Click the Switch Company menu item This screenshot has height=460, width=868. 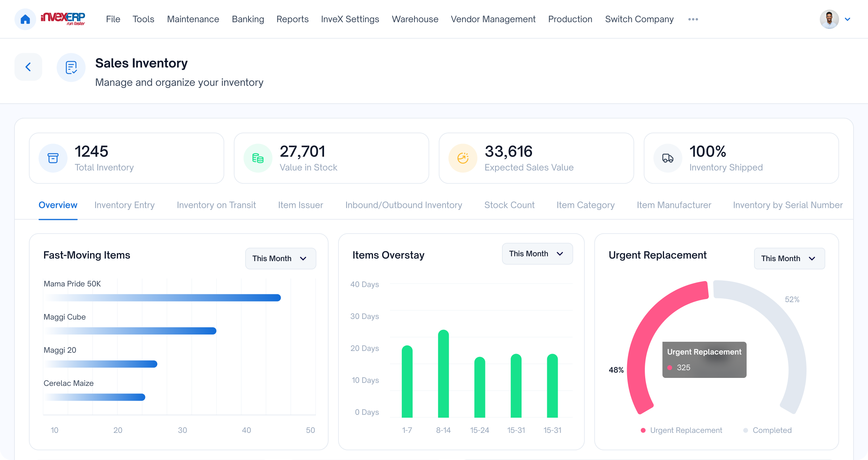(x=639, y=19)
